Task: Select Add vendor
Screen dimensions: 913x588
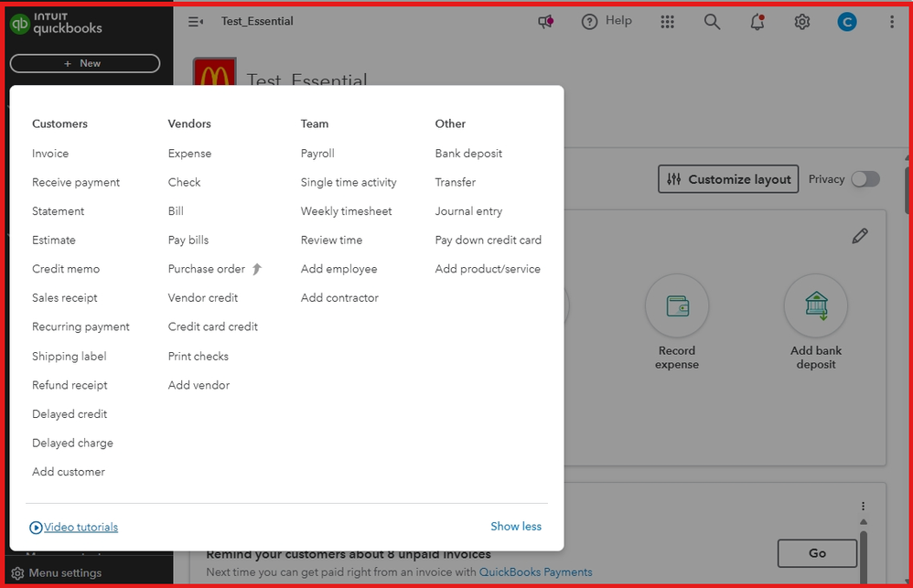Action: coord(199,385)
